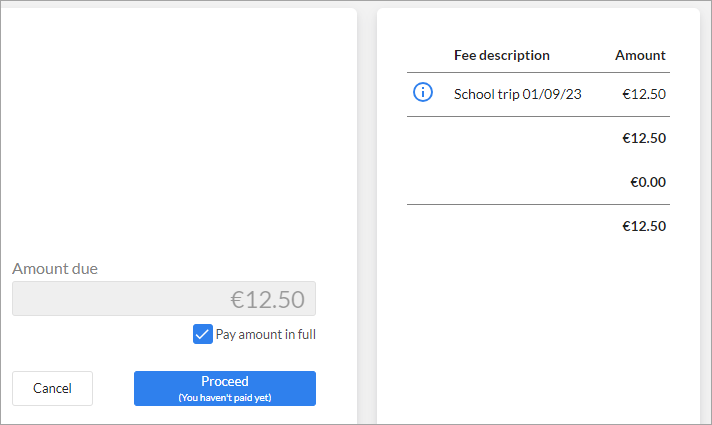712x425 pixels.
Task: Cancel the payment
Action: tap(52, 388)
